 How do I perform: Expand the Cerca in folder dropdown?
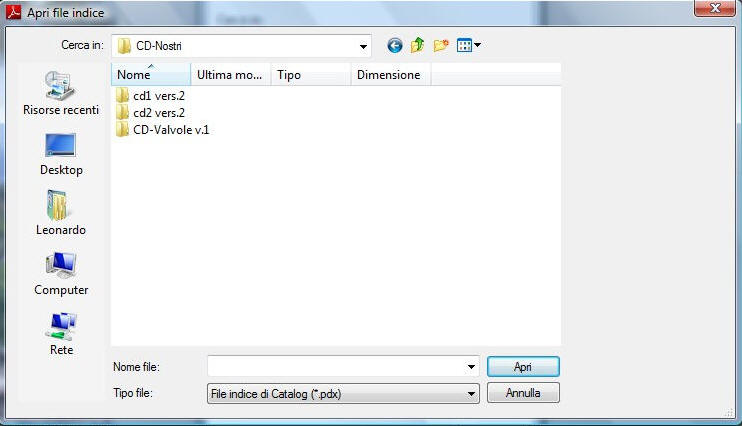tap(363, 46)
